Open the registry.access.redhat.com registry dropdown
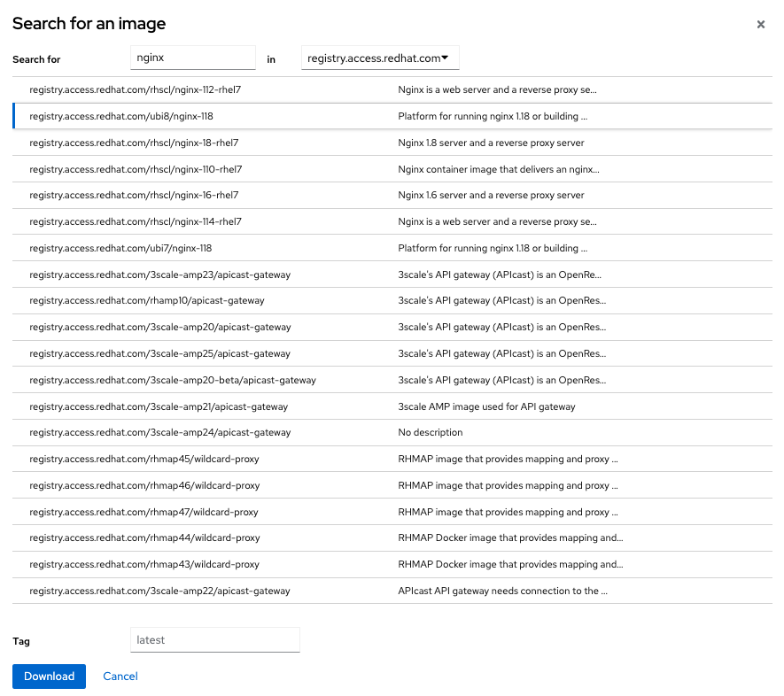784x696 pixels. (380, 58)
